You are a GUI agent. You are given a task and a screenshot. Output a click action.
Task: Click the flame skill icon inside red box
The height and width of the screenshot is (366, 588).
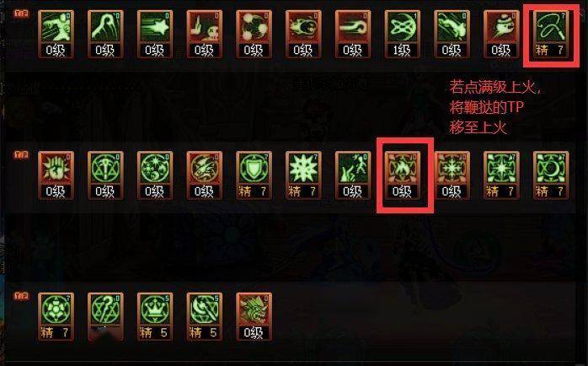[x=403, y=175]
